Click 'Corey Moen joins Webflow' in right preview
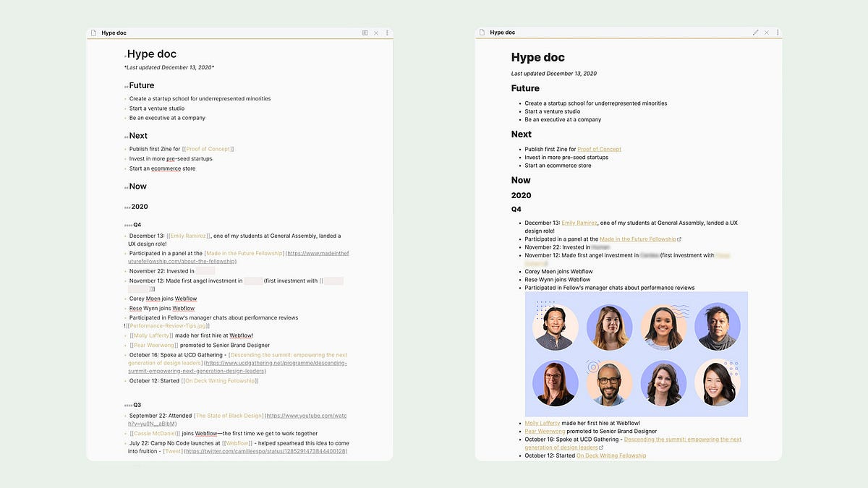Viewport: 868px width, 488px height. pos(557,271)
